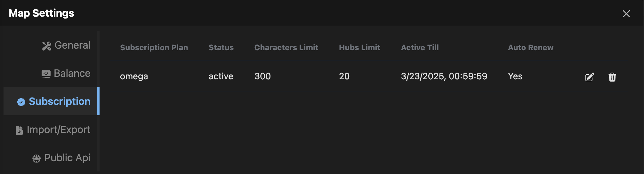Screen dimensions: 644x174
Task: Click the Yes auto renew value
Action: (x=515, y=76)
